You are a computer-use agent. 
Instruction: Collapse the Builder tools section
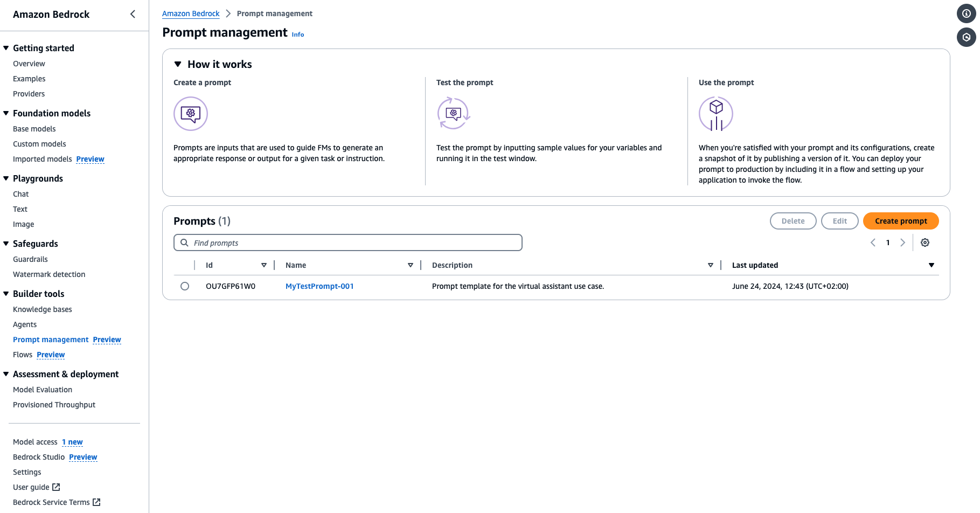point(6,294)
